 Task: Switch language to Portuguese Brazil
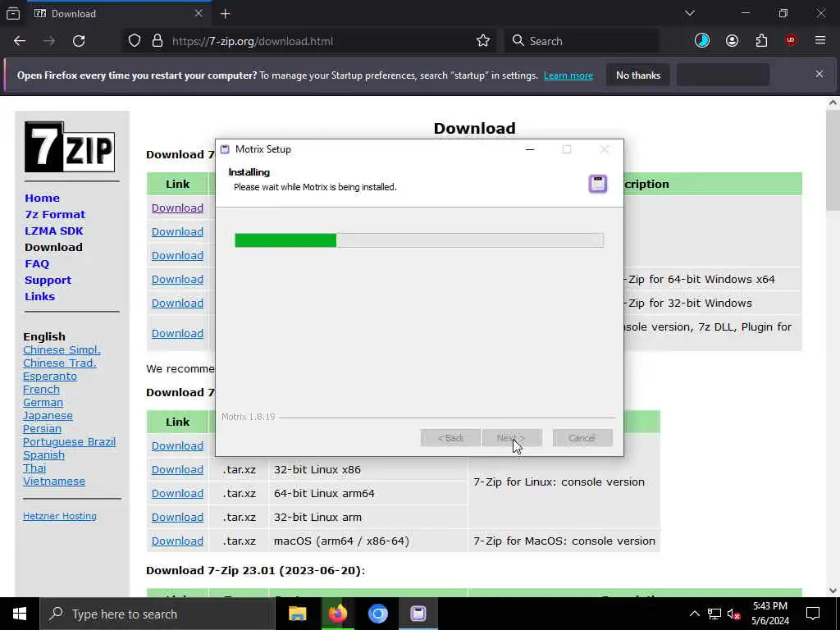[69, 442]
